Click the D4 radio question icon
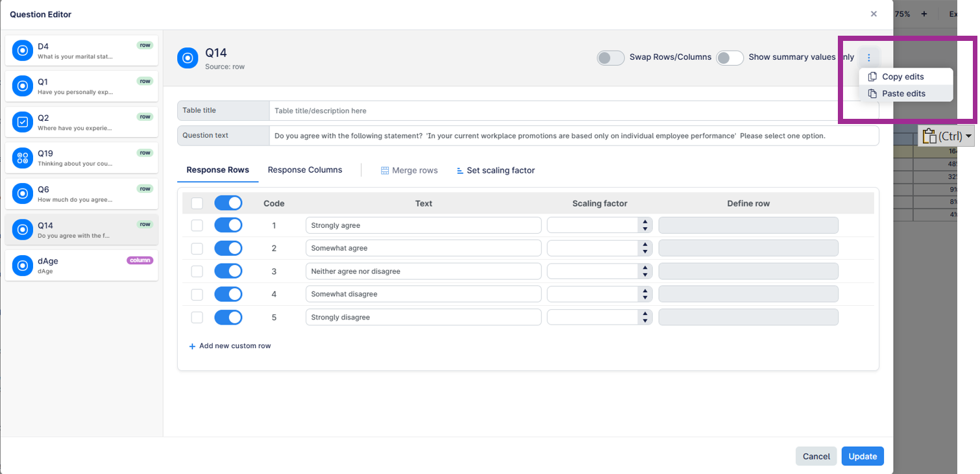This screenshot has height=474, width=980. pyautogui.click(x=23, y=50)
